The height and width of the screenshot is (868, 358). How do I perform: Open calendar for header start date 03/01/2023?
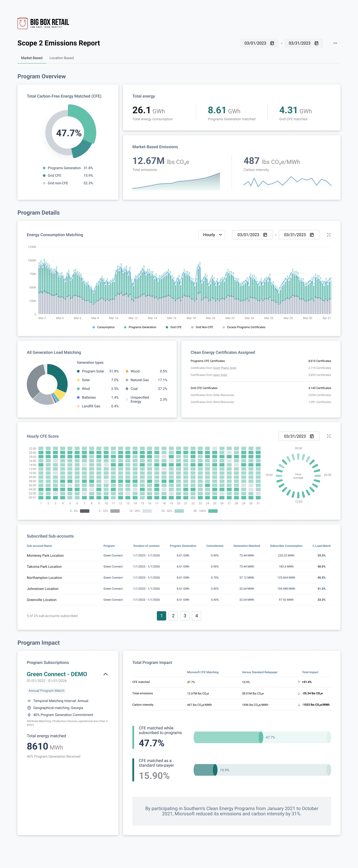pos(272,43)
